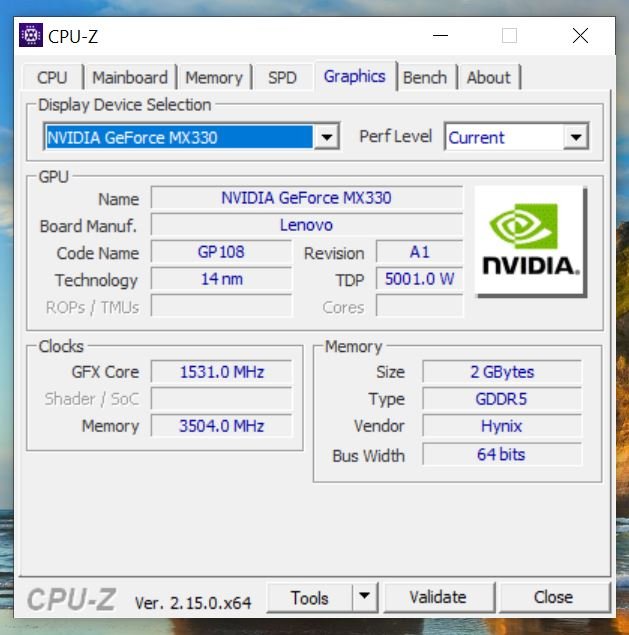This screenshot has height=635, width=629.
Task: Click the 14 nm technology value
Action: 221,279
